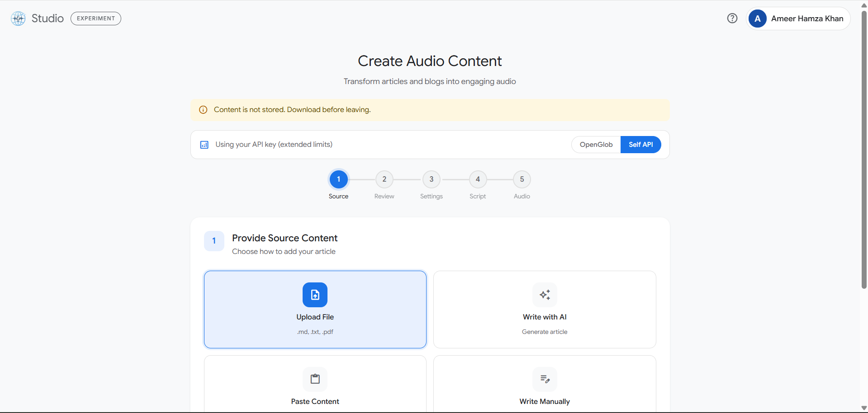
Task: Click the EXPERIMENT badge
Action: click(95, 19)
